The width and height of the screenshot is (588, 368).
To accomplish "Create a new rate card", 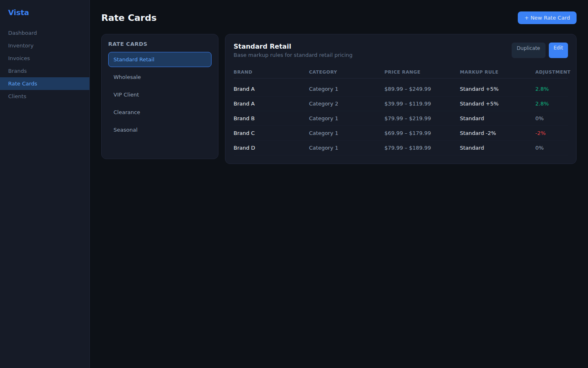I will coord(547,18).
